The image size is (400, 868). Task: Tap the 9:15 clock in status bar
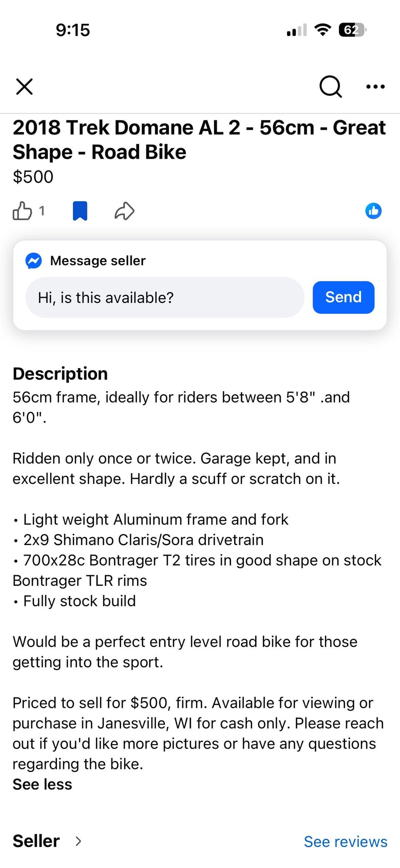point(73,30)
